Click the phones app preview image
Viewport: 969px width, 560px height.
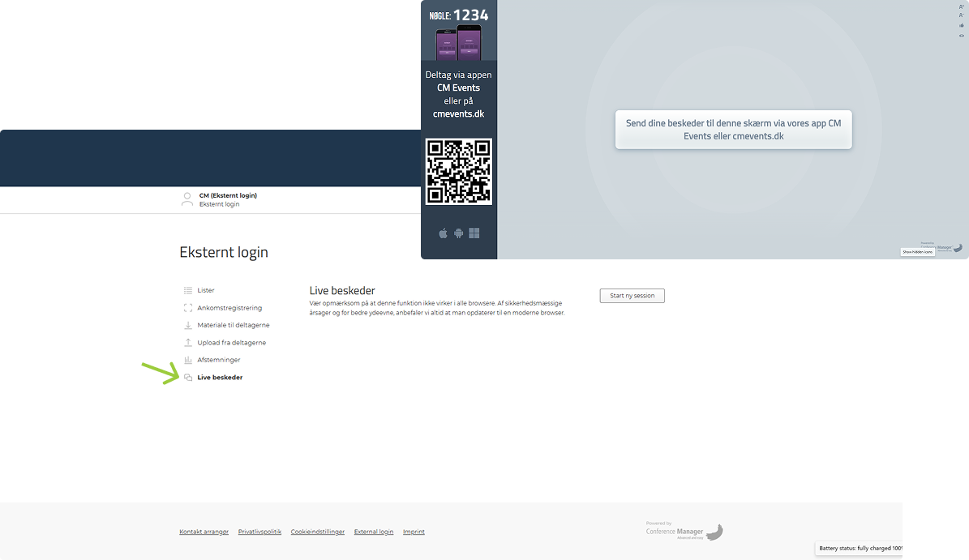(458, 43)
